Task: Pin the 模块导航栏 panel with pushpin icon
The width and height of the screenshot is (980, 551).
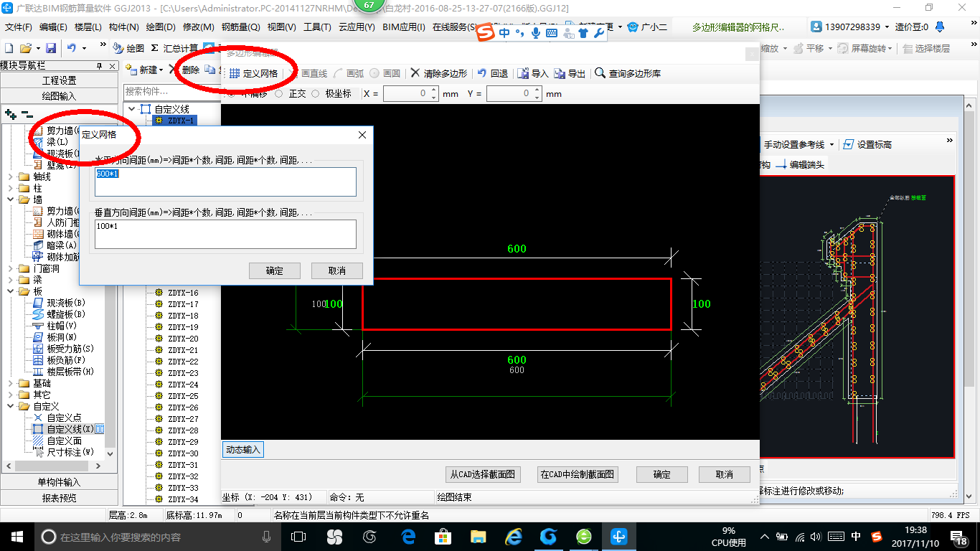Action: point(100,66)
